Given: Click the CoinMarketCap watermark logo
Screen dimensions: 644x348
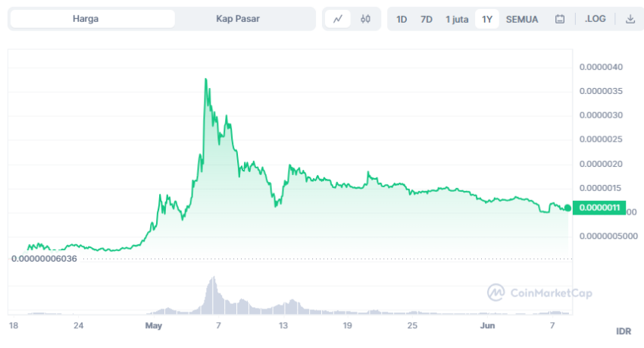Looking at the screenshot, I should pyautogui.click(x=539, y=293).
